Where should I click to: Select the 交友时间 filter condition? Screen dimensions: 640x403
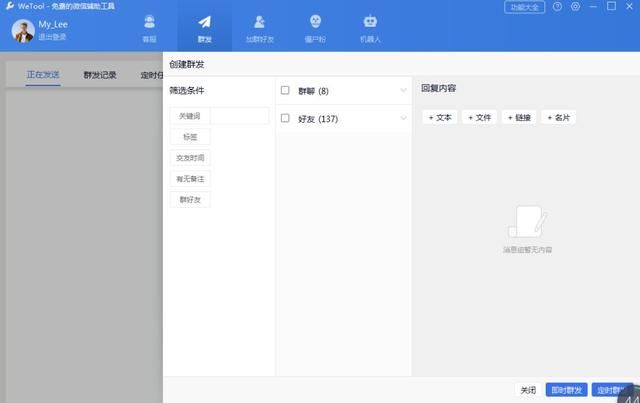pos(190,158)
